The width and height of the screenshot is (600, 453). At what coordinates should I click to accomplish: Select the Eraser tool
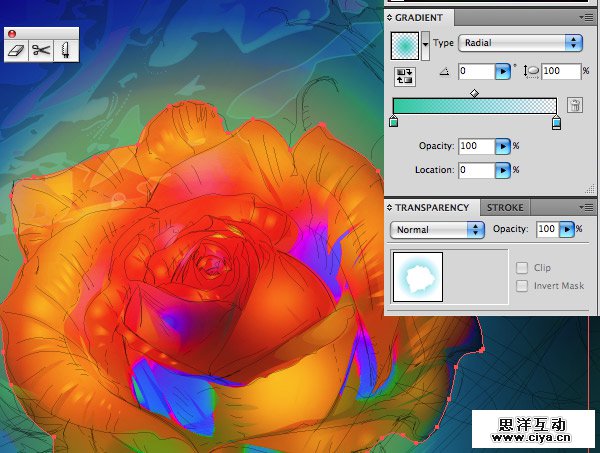tap(15, 50)
